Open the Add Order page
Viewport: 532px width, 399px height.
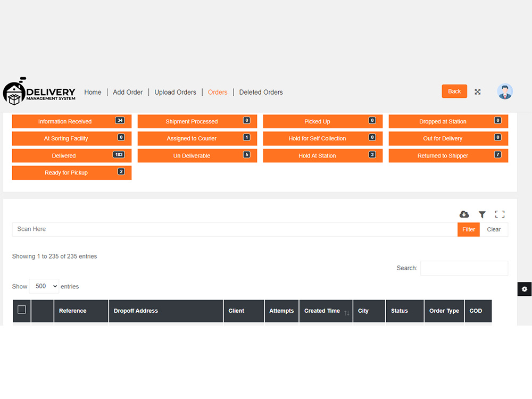point(128,92)
